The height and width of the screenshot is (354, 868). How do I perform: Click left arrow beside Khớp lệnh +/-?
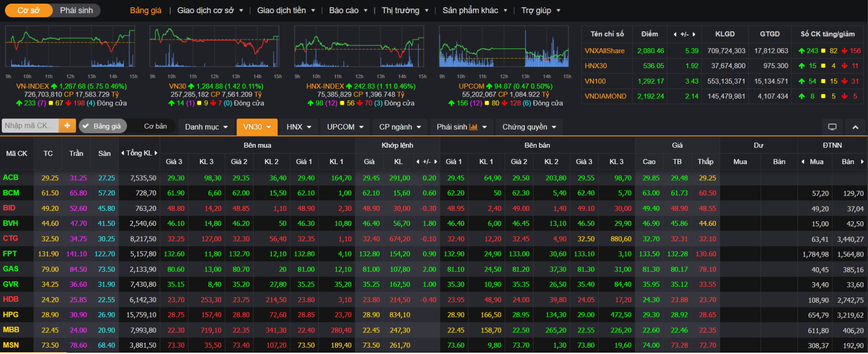click(x=418, y=162)
